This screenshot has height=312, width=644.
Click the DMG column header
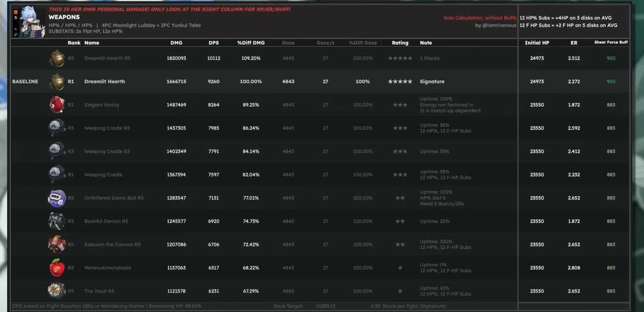176,43
